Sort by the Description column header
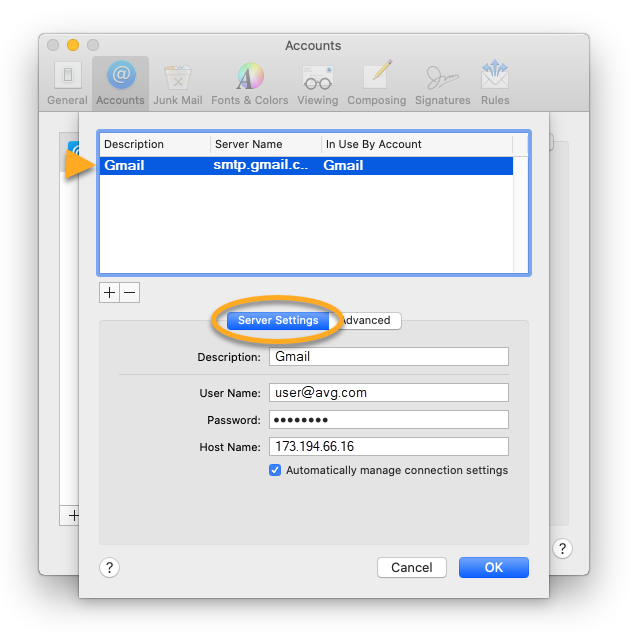This screenshot has height=632, width=631. (x=155, y=144)
